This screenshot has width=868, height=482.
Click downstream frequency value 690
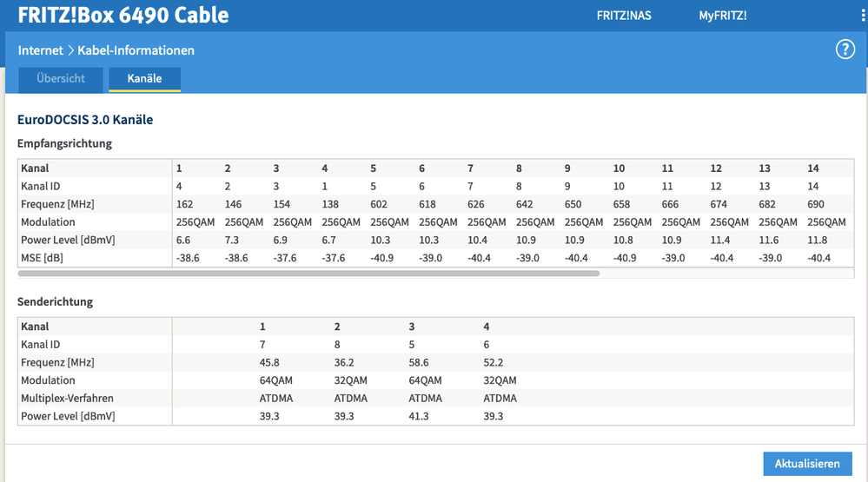click(815, 204)
